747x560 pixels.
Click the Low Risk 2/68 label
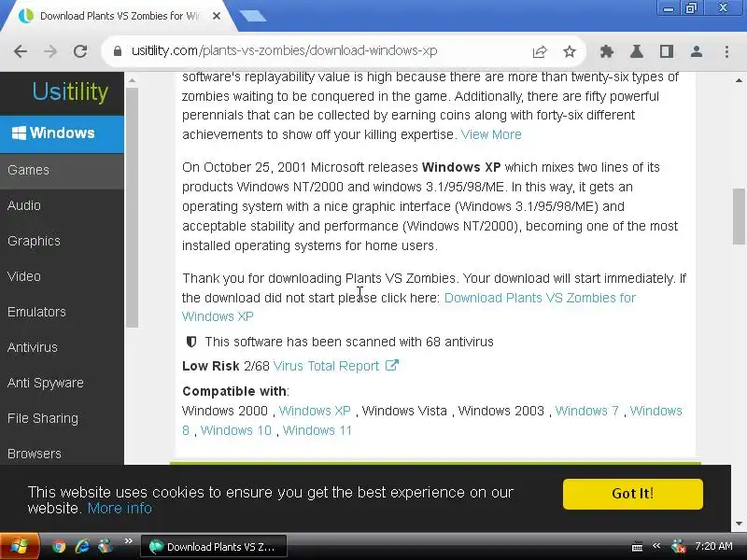[226, 366]
